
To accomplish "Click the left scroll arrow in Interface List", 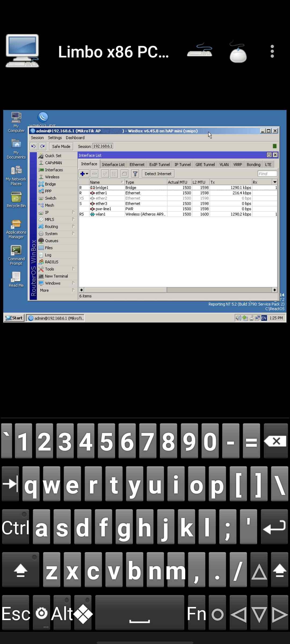I will click(81, 290).
